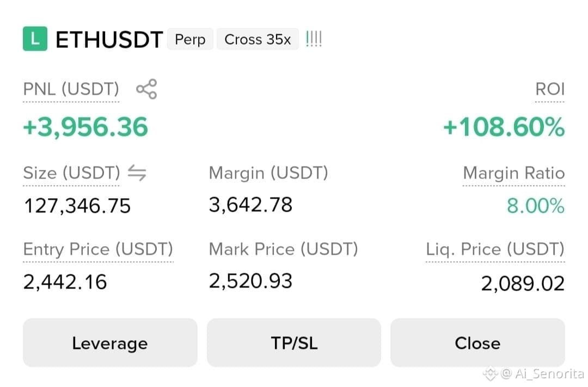Show the ROI label explanation
The image size is (588, 387).
pyautogui.click(x=550, y=89)
